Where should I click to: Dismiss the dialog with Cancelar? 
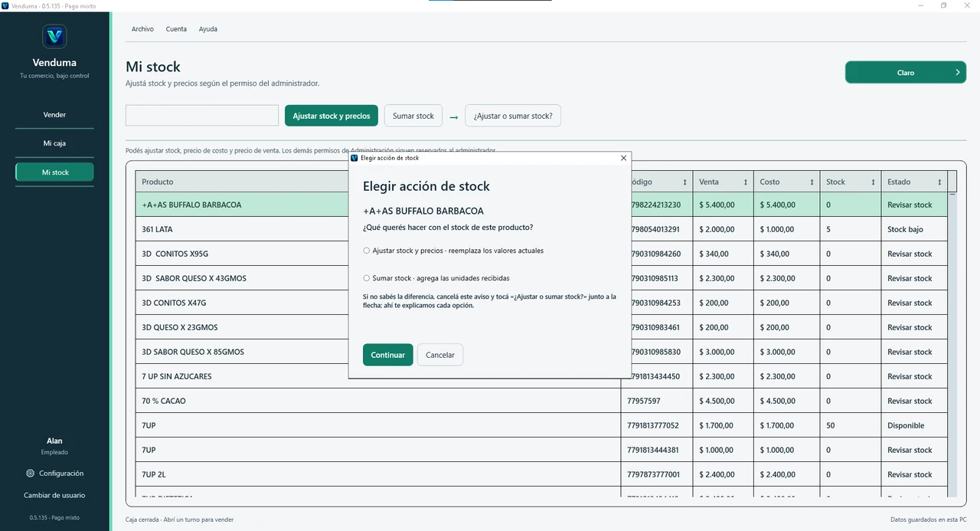coord(440,355)
